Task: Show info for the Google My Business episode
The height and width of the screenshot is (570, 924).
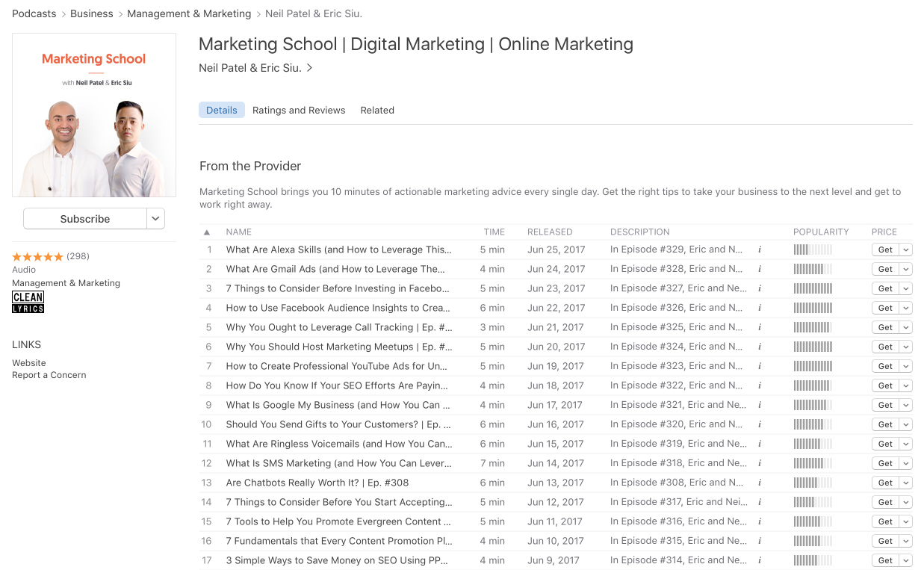Action: click(x=760, y=405)
